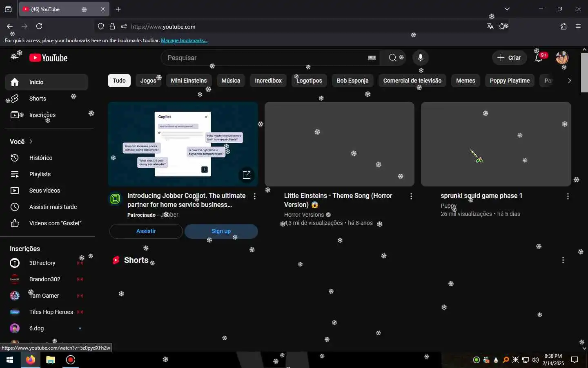Show site security shield information
588x368 pixels.
pyautogui.click(x=101, y=27)
